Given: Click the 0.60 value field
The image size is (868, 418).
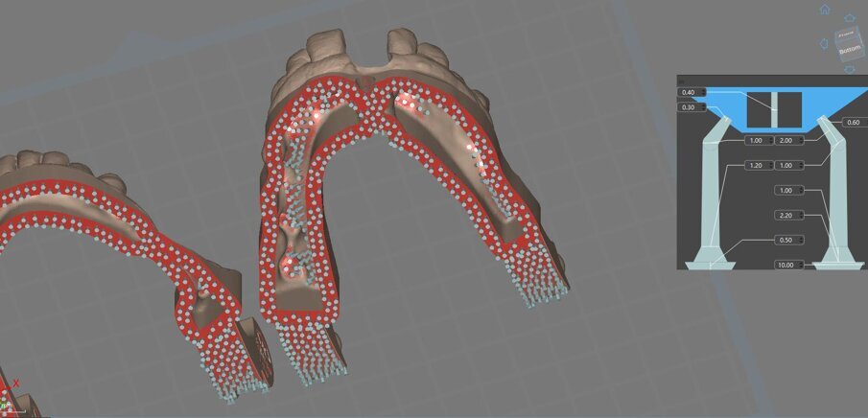Looking at the screenshot, I should (x=853, y=123).
